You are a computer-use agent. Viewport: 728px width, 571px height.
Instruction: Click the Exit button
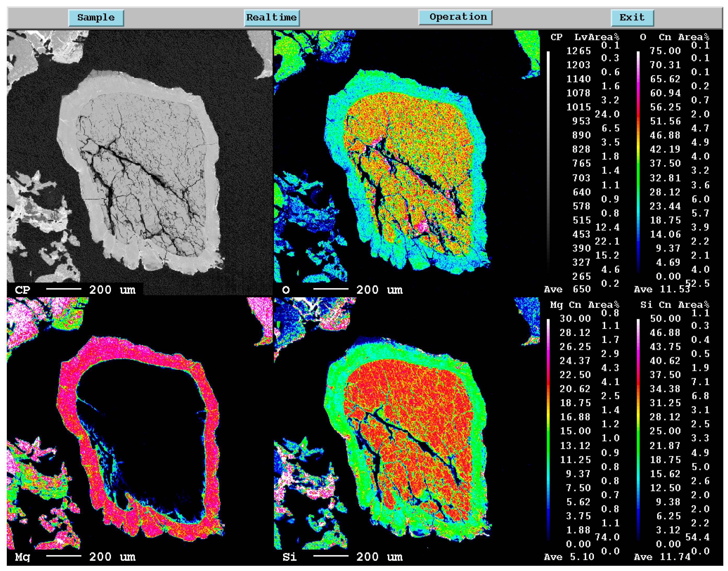point(632,18)
